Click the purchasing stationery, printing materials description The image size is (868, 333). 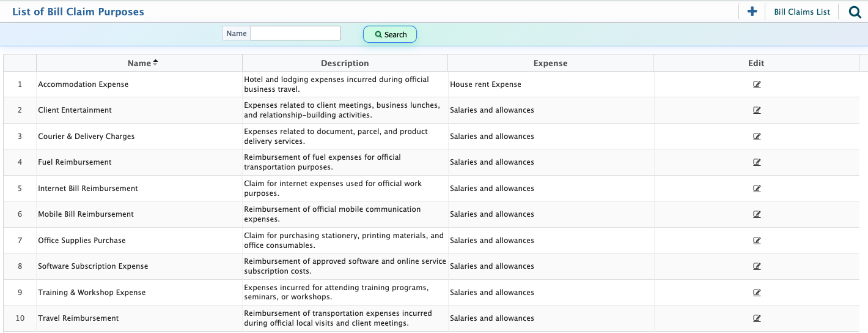click(x=345, y=241)
